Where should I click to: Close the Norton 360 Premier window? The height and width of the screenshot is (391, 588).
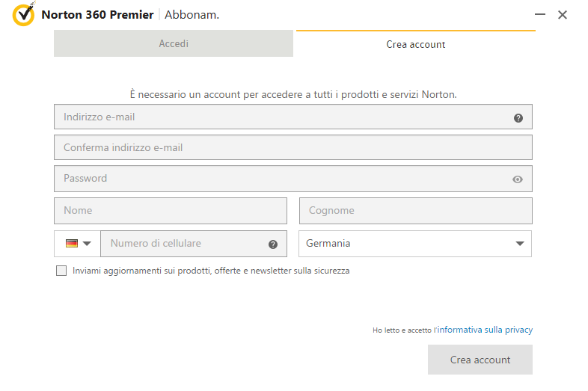coord(563,15)
